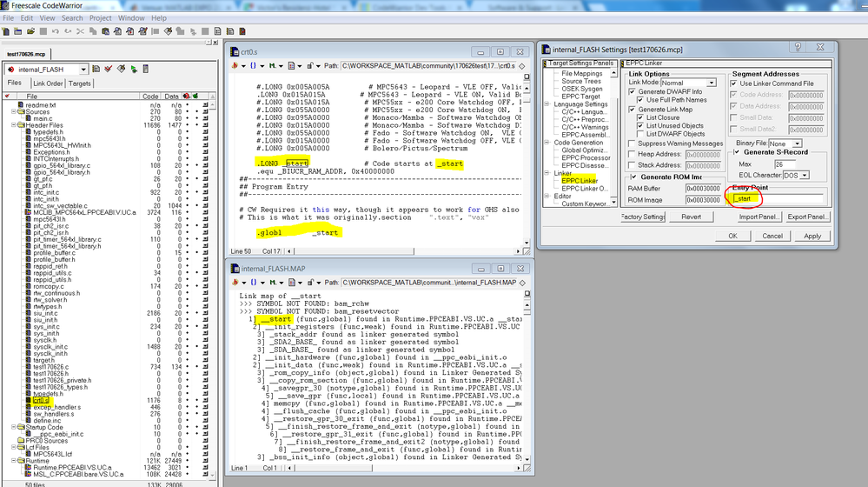Viewport: 868px width, 487px height.
Task: Click the Cut scissors icon in main toolbar
Action: click(x=80, y=31)
